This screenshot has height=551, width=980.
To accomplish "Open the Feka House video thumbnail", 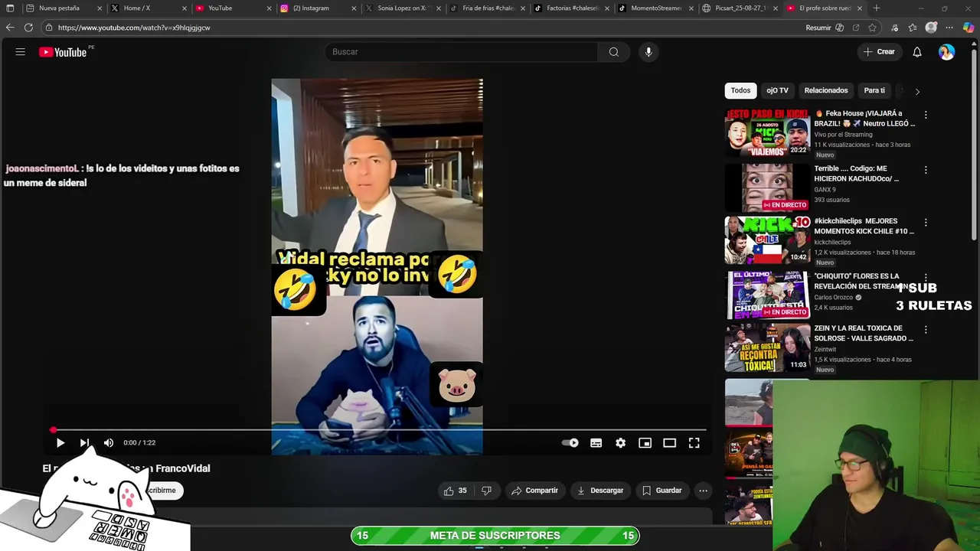I will [767, 132].
